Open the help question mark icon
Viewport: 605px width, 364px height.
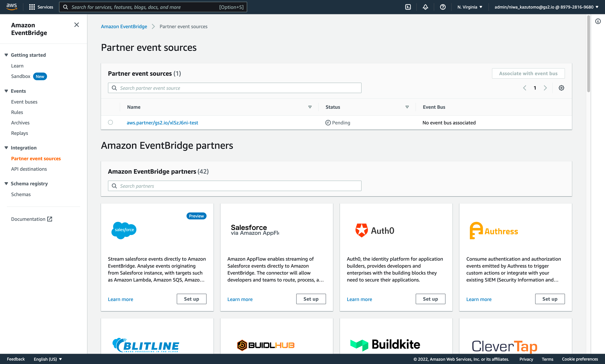443,7
